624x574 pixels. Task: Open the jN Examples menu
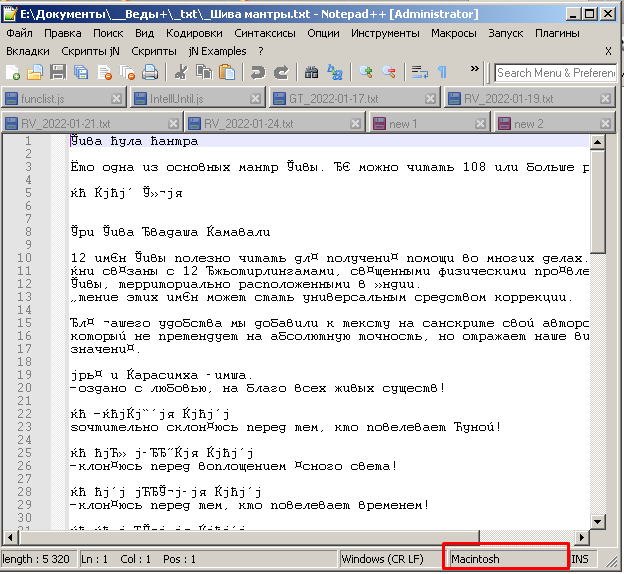(217, 51)
